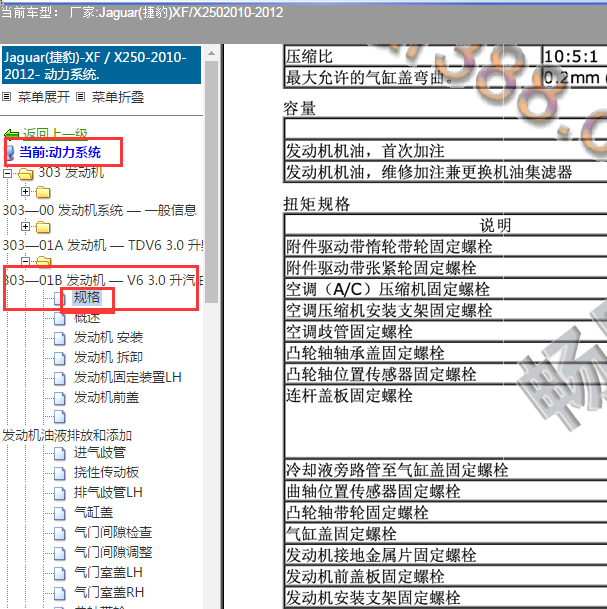This screenshot has width=607, height=609.
Task: Open 气门室盖RH page
Action: [x=109, y=592]
